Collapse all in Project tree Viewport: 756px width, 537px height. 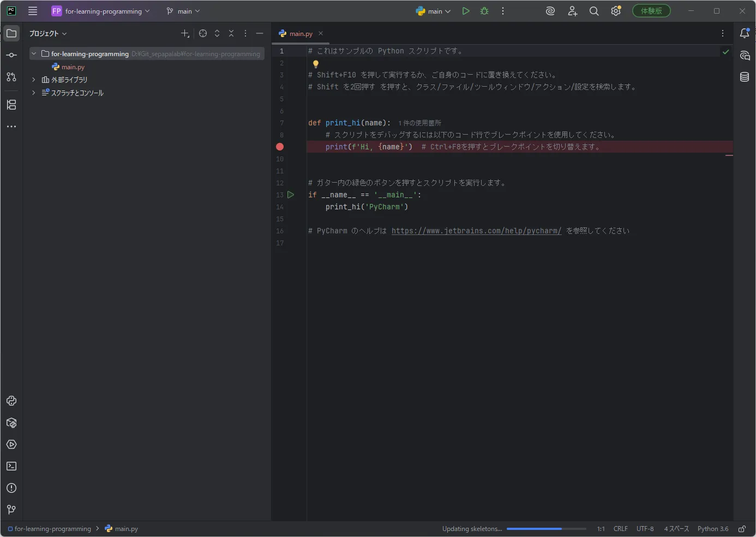tap(231, 33)
